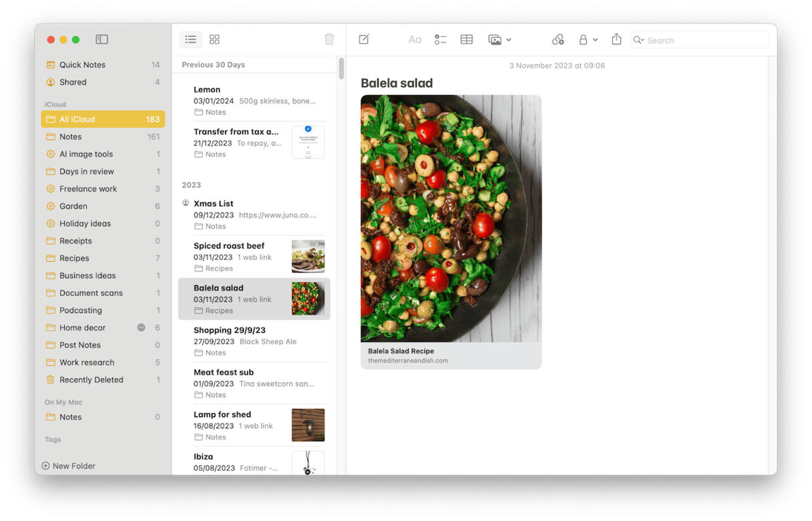Open the Recipes folder in sidebar

(x=74, y=258)
